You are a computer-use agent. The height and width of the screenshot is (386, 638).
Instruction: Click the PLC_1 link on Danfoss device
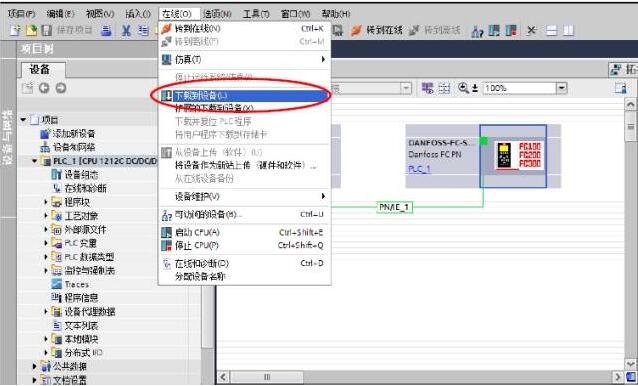420,169
